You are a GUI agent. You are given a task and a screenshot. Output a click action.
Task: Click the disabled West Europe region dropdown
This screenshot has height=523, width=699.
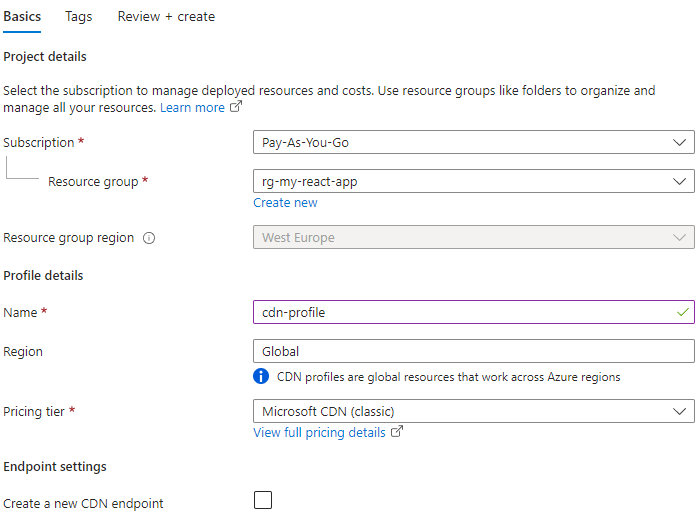tap(473, 237)
